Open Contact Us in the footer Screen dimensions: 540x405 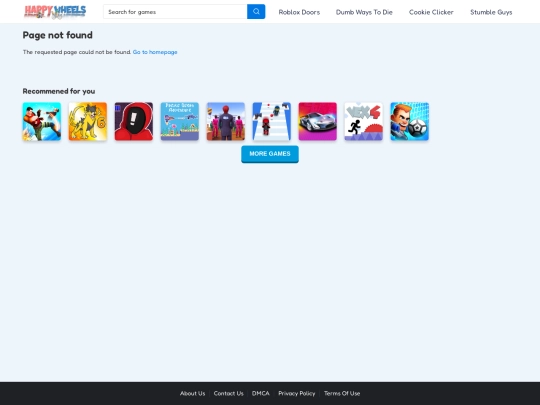click(x=228, y=393)
